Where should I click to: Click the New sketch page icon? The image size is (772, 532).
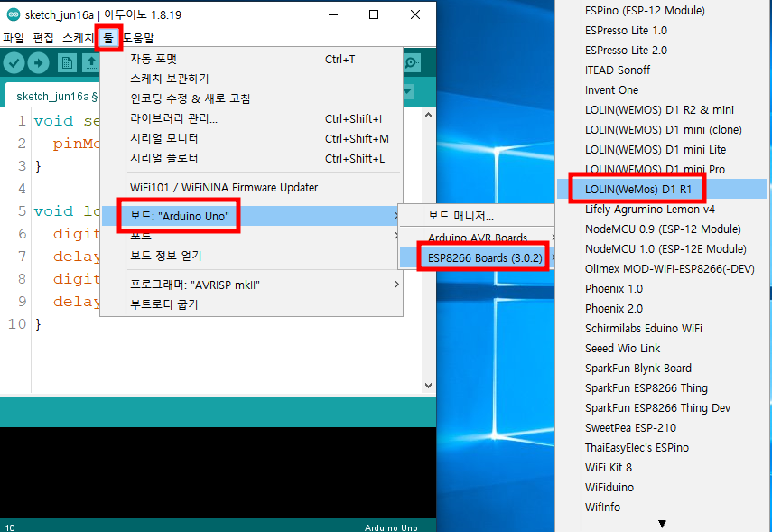67,63
